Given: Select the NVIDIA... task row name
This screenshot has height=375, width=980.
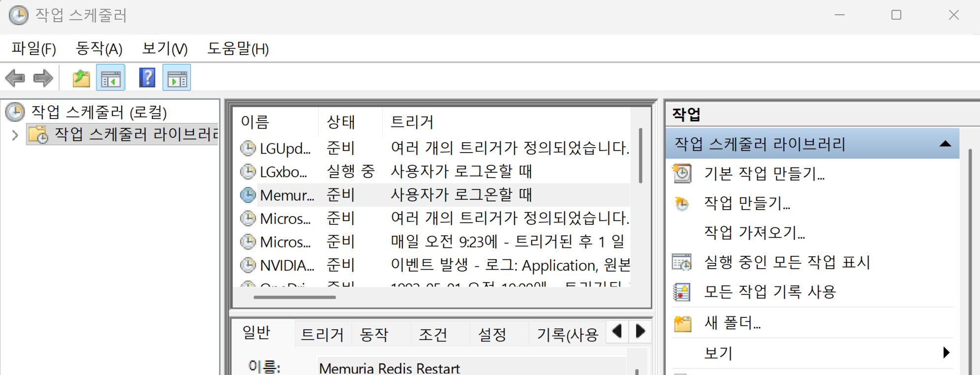Looking at the screenshot, I should coord(287,266).
